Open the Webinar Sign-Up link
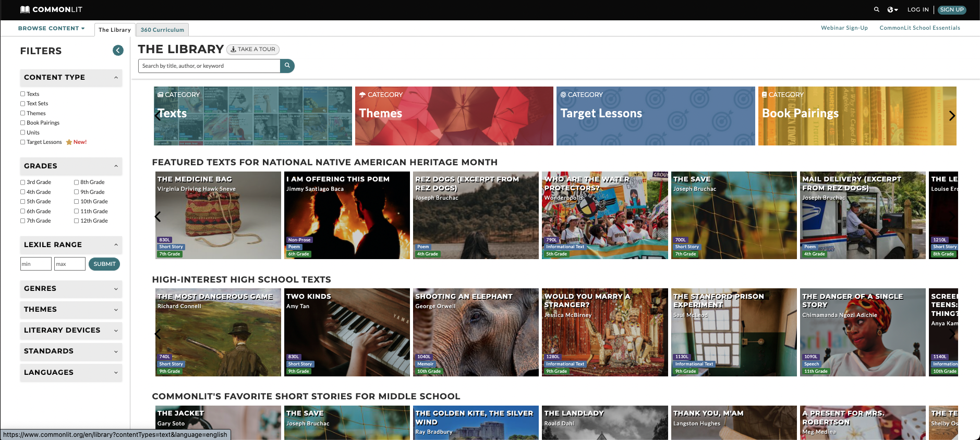The image size is (980, 440). tap(844, 28)
